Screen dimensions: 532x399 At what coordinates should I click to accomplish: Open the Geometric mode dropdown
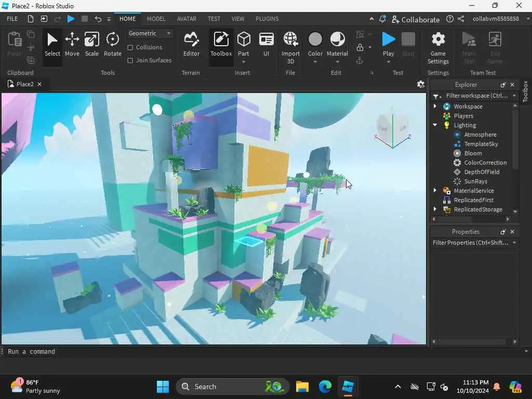coord(149,33)
